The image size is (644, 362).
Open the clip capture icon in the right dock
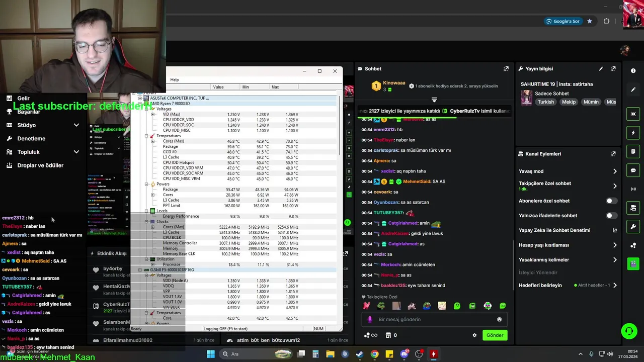[633, 114]
